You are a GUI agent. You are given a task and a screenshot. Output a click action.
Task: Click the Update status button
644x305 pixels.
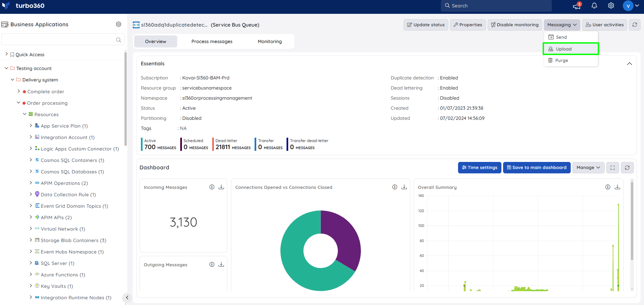pyautogui.click(x=426, y=25)
